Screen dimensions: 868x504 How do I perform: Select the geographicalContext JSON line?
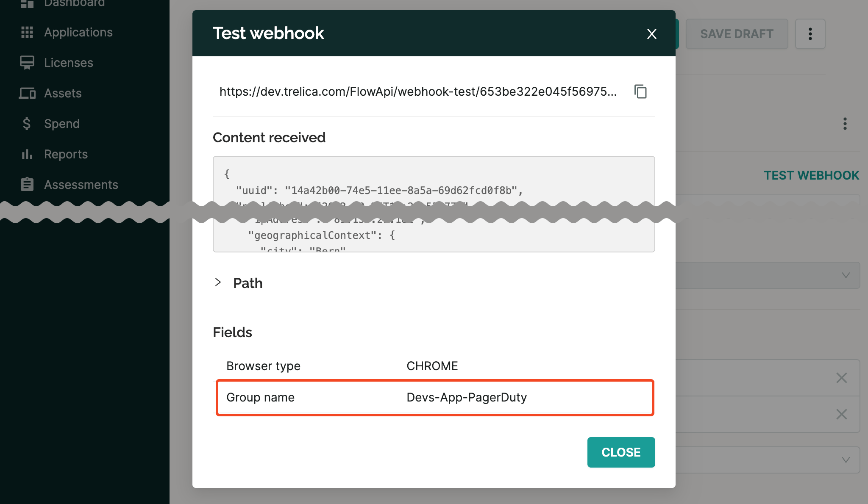click(x=321, y=235)
